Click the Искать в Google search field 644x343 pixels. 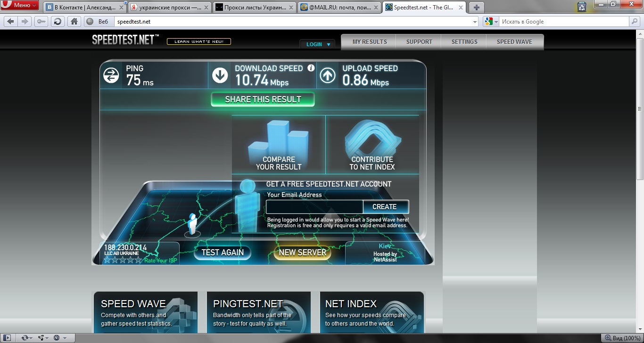pyautogui.click(x=565, y=22)
